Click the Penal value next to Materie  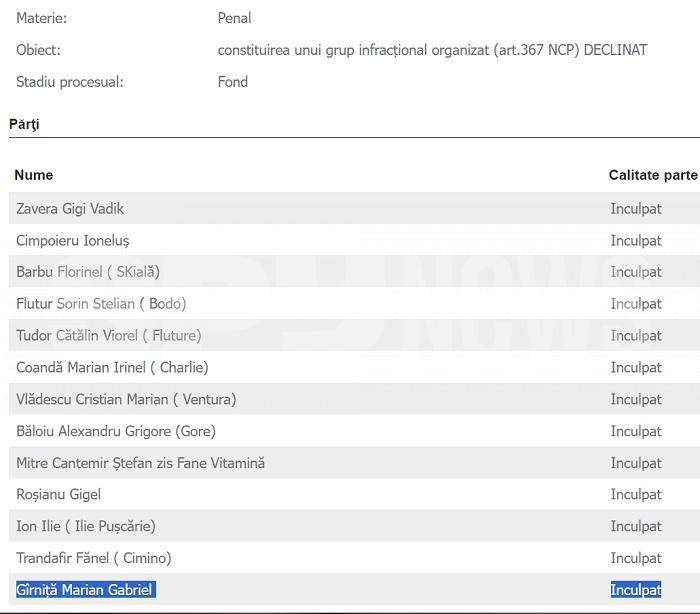[234, 18]
